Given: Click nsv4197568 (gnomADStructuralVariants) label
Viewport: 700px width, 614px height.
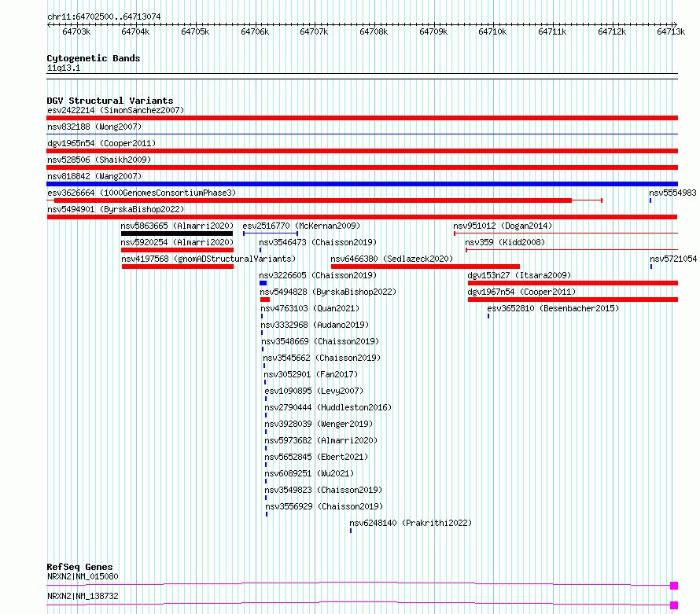Looking at the screenshot, I should click(208, 259).
